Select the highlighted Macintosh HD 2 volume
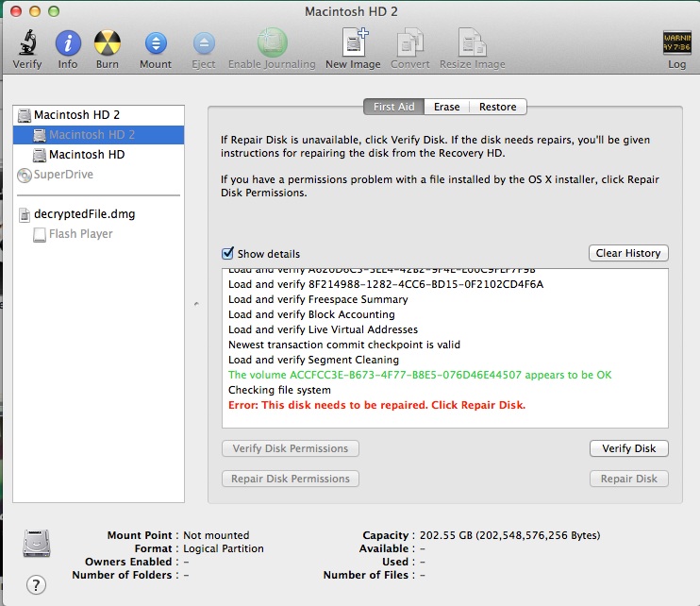This screenshot has width=700, height=606. 99,134
